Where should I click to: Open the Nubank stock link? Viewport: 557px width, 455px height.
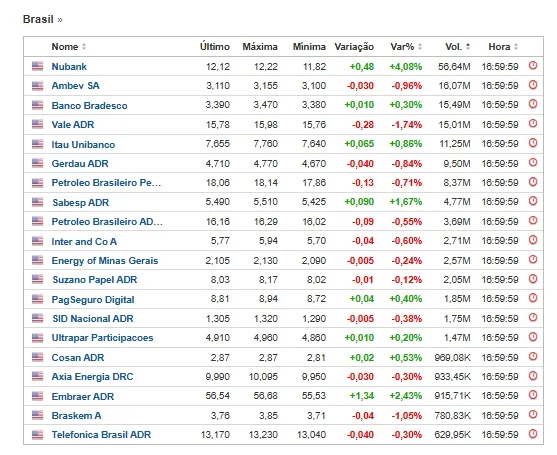tap(69, 66)
